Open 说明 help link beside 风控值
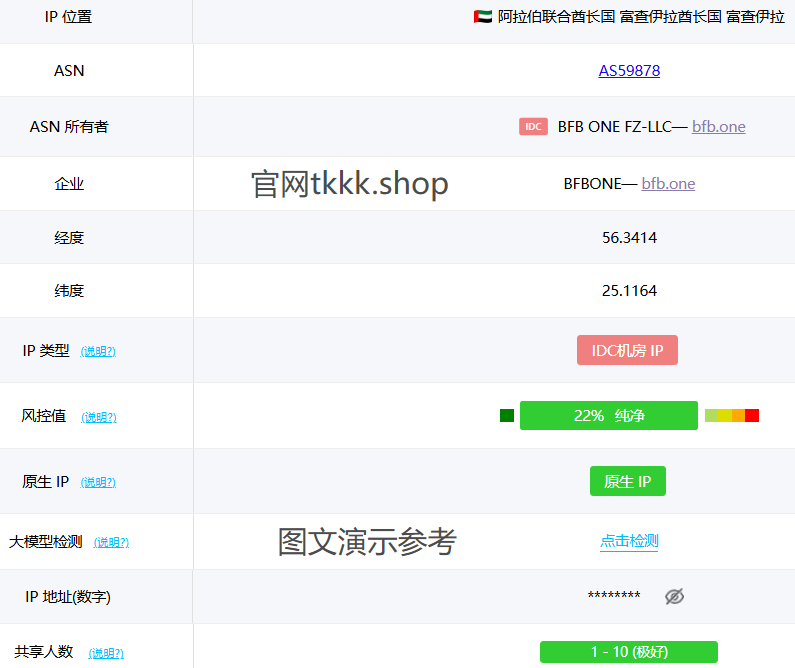 coord(99,418)
